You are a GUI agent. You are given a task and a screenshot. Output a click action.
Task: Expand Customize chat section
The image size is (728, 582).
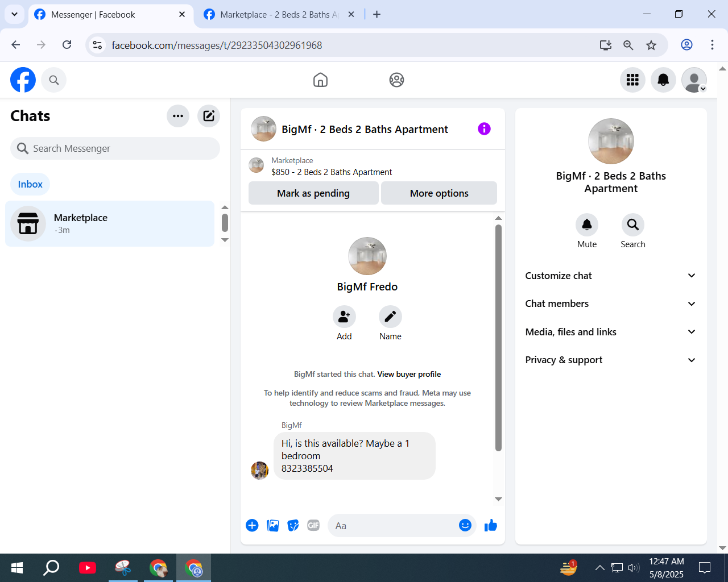pyautogui.click(x=611, y=276)
